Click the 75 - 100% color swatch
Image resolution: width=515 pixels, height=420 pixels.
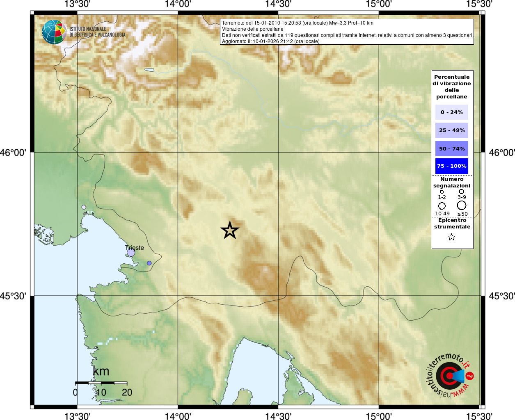pyautogui.click(x=452, y=166)
